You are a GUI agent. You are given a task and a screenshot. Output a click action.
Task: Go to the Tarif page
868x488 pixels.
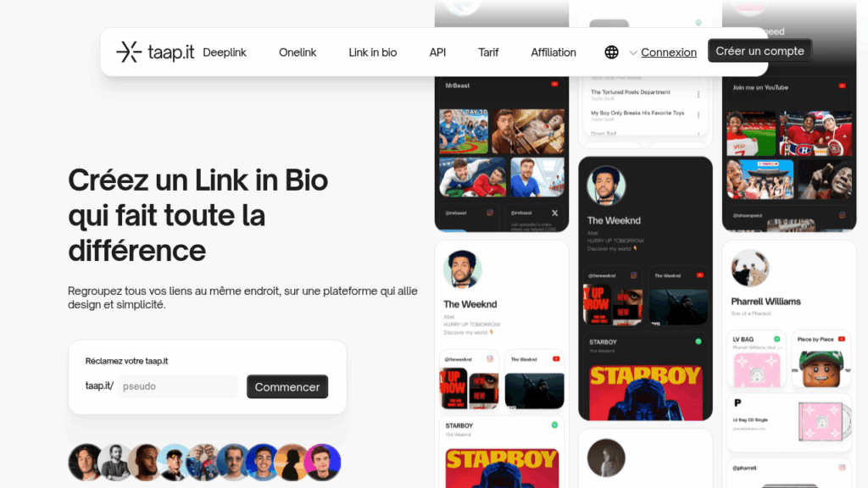488,53
